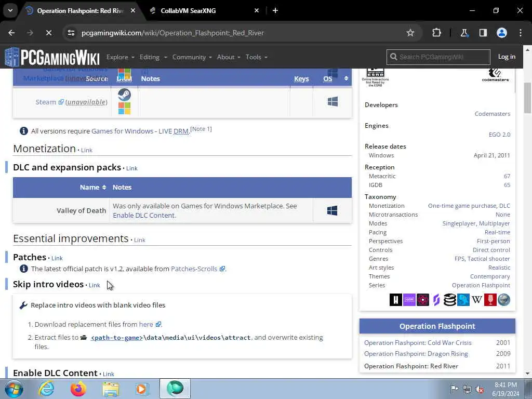Bookmark this page with the star icon

point(410,33)
